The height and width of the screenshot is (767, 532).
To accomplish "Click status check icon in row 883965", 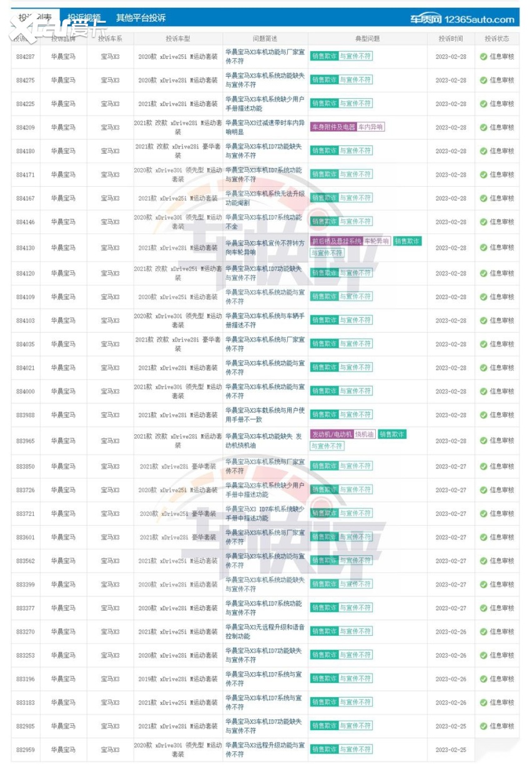I will 483,441.
